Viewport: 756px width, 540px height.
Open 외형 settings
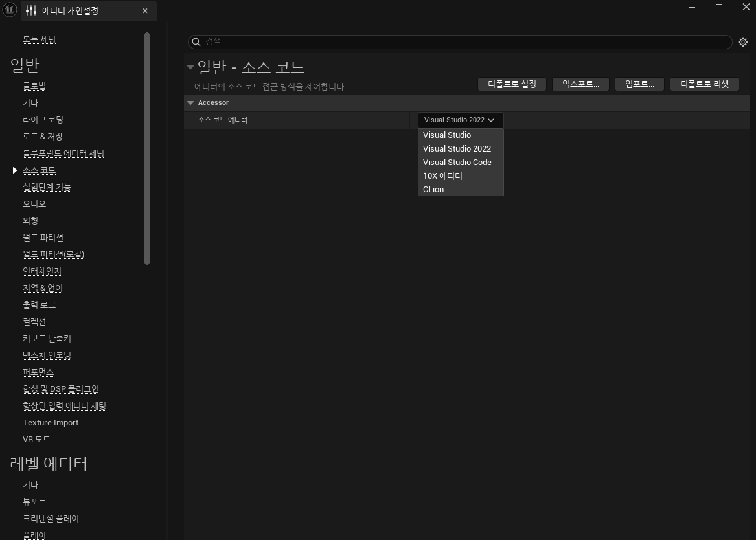coord(30,221)
